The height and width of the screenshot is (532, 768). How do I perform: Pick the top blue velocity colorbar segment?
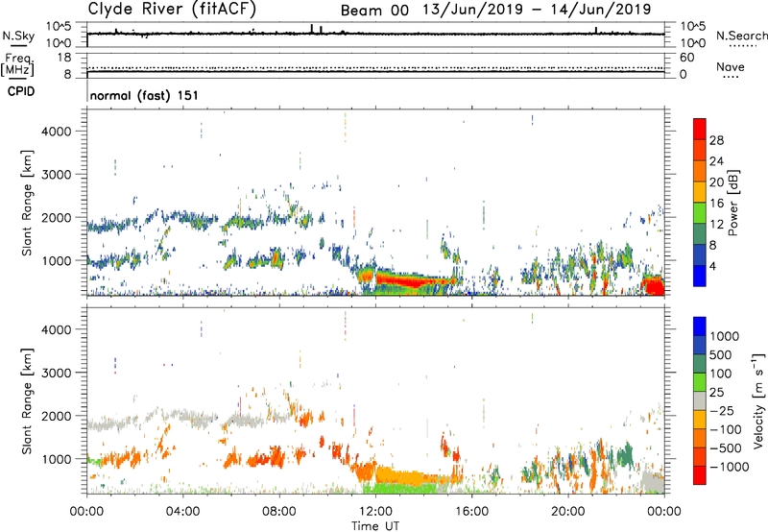click(x=700, y=326)
